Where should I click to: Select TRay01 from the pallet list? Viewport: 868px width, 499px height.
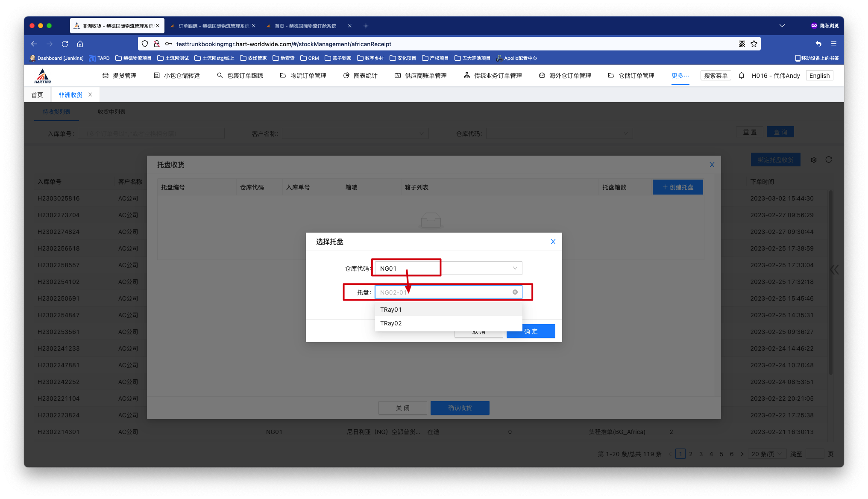click(x=391, y=310)
